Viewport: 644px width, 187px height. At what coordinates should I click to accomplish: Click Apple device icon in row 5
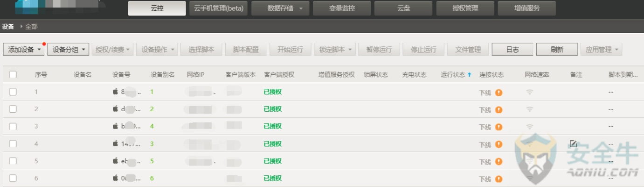[x=115, y=161]
